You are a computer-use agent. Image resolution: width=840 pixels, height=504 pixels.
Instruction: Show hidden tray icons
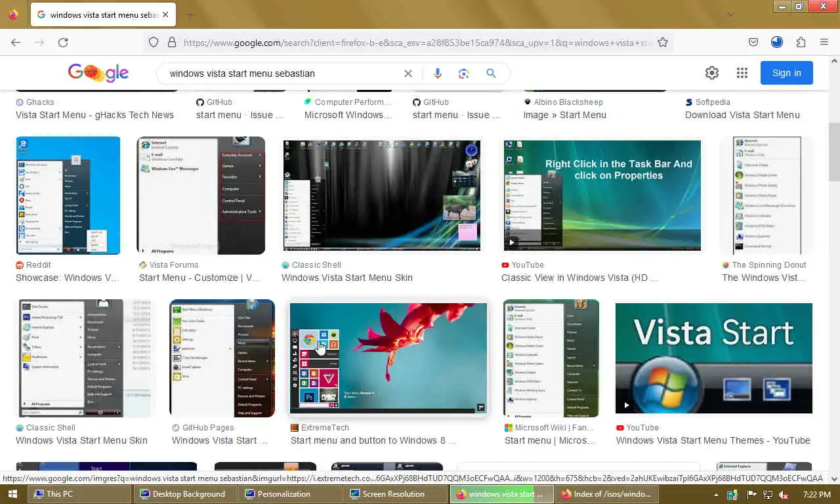tap(716, 494)
